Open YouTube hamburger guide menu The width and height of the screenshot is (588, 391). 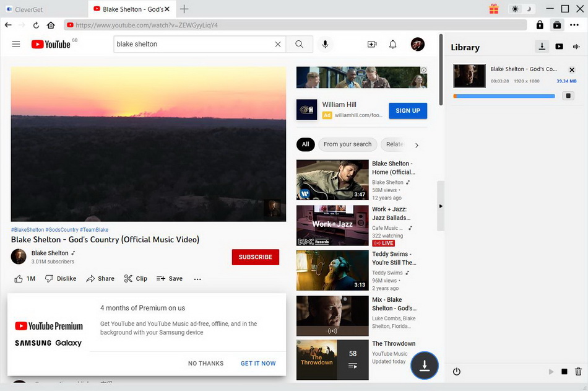click(16, 44)
